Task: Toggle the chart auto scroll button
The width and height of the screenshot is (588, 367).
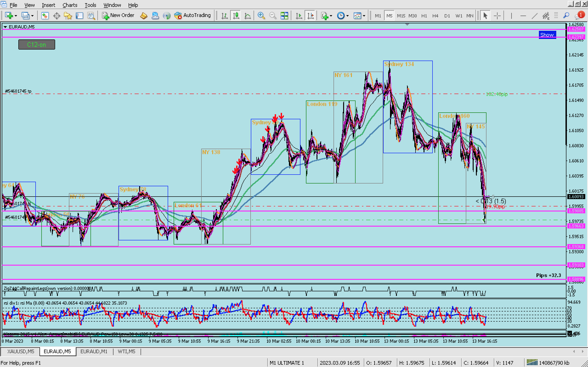Action: (299, 16)
